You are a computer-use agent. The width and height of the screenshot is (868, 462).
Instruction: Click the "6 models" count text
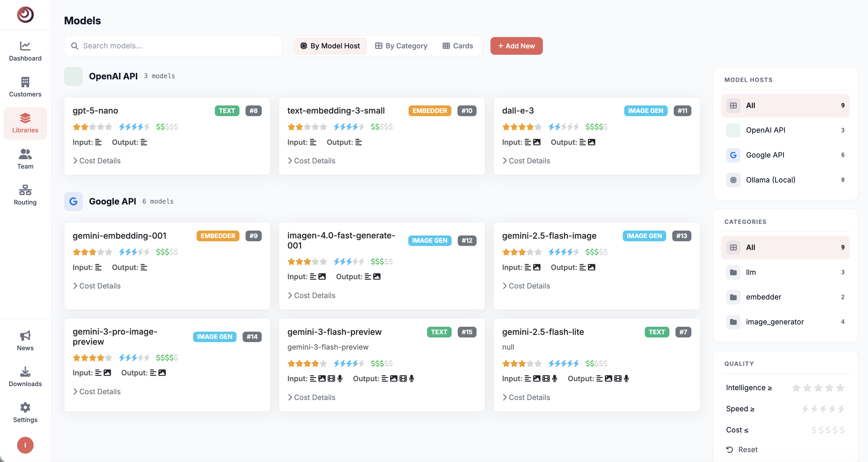tap(158, 201)
